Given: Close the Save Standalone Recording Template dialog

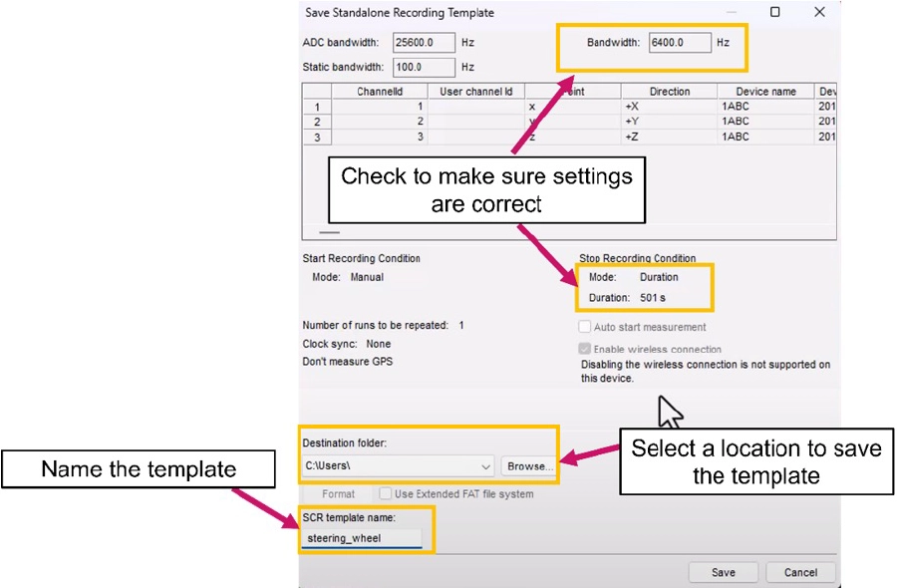Looking at the screenshot, I should (819, 12).
